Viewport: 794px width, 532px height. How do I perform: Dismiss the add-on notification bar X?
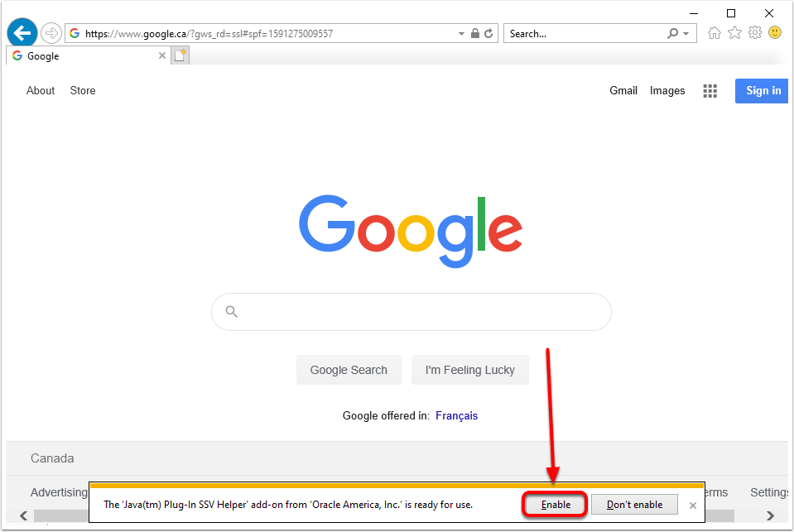(693, 506)
